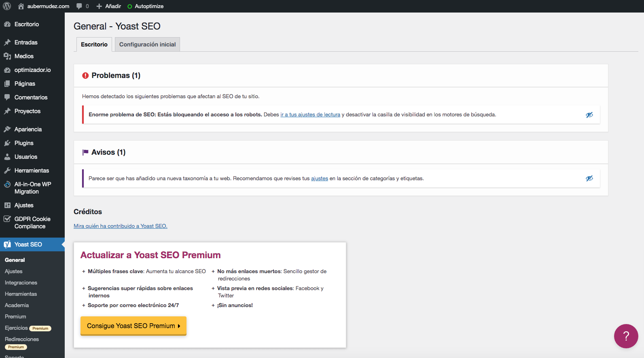Screen dimensions: 644x358
Task: Open the aubermudez.com home icon
Action: pos(21,6)
